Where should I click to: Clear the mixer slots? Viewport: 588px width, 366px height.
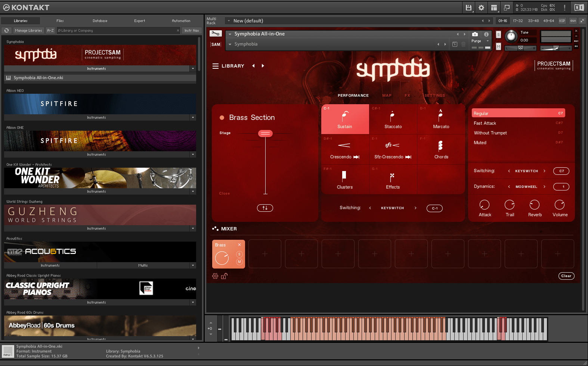click(566, 276)
